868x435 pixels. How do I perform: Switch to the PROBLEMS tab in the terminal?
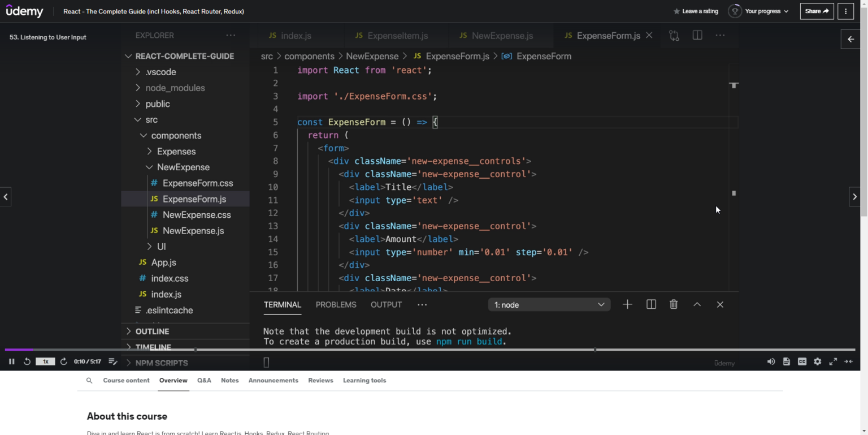336,304
